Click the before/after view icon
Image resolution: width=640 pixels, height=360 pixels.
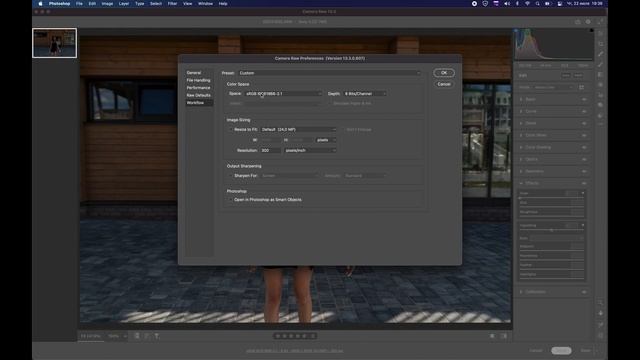(x=492, y=336)
